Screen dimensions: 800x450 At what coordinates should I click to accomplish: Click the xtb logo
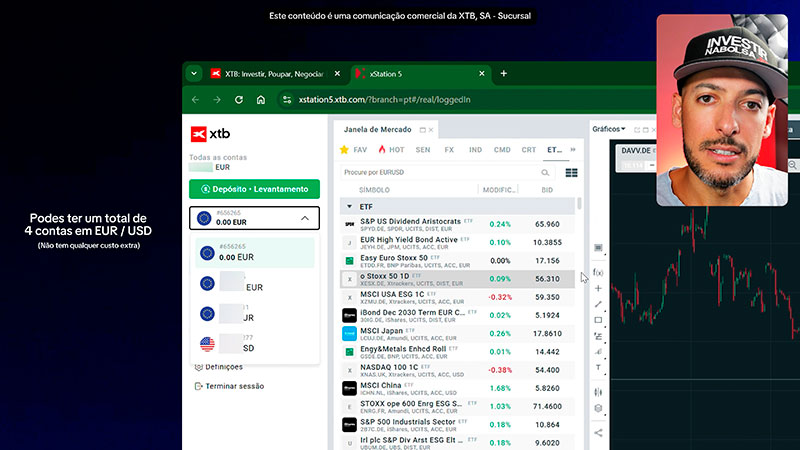(210, 134)
